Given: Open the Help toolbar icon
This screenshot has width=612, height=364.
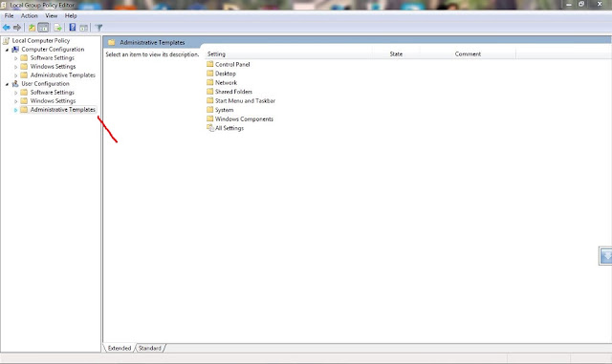Looking at the screenshot, I should [x=73, y=28].
